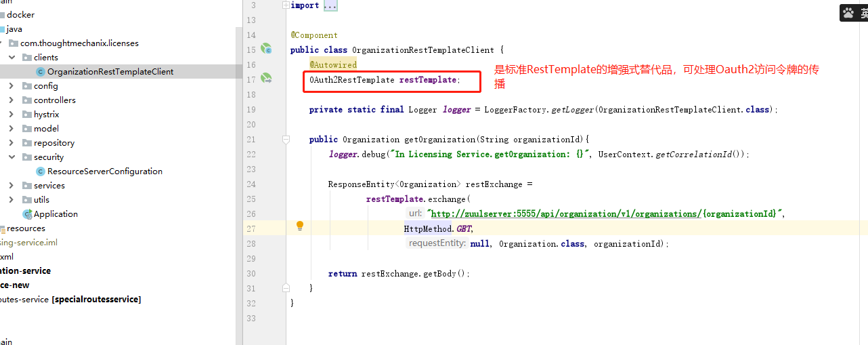Select OrganizationRestTemplateClient in project tree
The image size is (868, 345).
coord(110,72)
